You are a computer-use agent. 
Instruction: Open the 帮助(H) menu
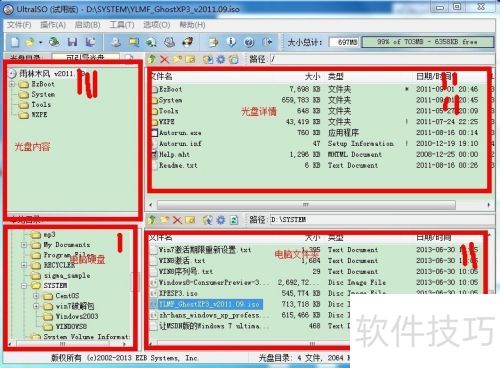(192, 25)
